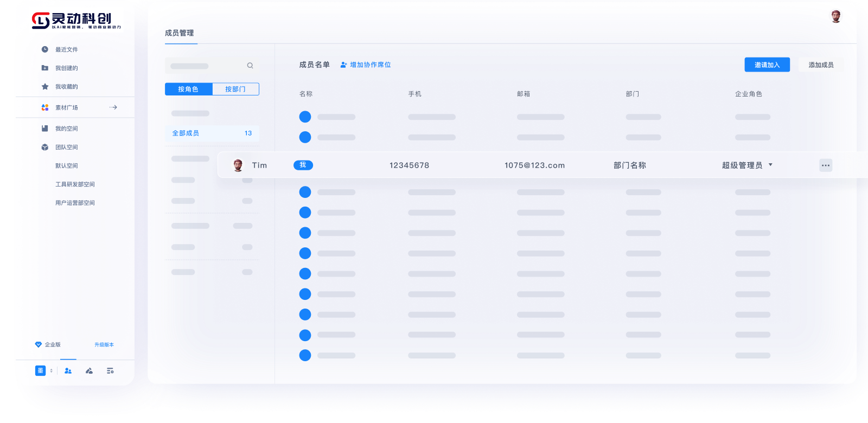This screenshot has height=423, width=868.
Task: Select the 成员管理 tab
Action: (x=180, y=33)
